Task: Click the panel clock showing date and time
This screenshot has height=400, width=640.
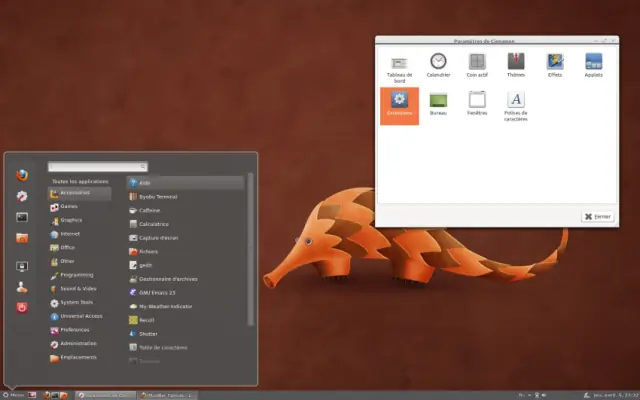Action: tap(616, 395)
